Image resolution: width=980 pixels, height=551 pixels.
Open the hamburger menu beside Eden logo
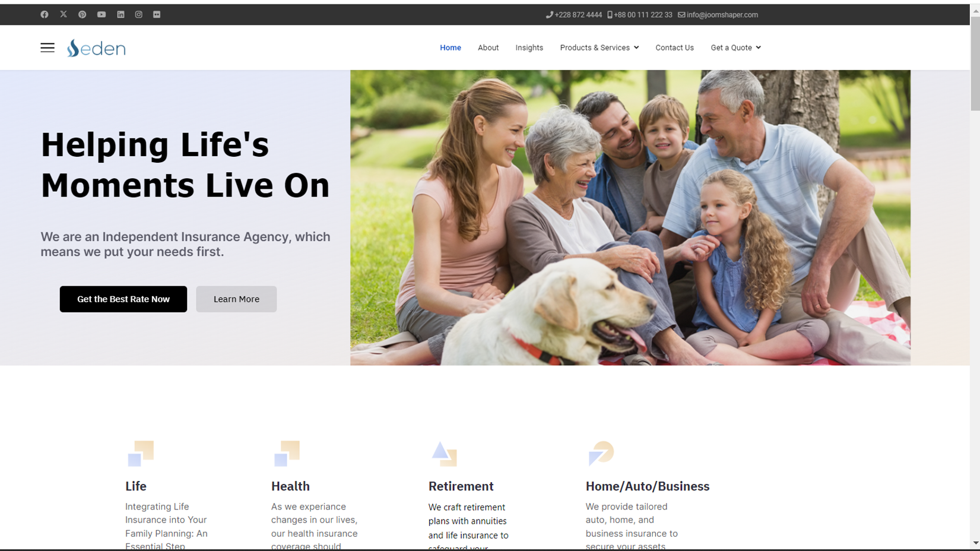coord(47,47)
